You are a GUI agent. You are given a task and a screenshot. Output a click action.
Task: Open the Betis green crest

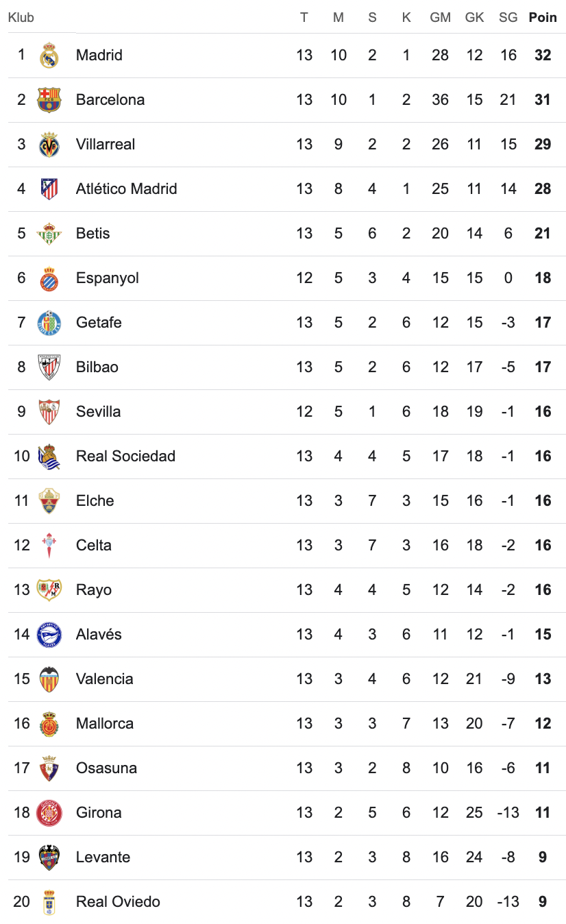click(x=49, y=234)
